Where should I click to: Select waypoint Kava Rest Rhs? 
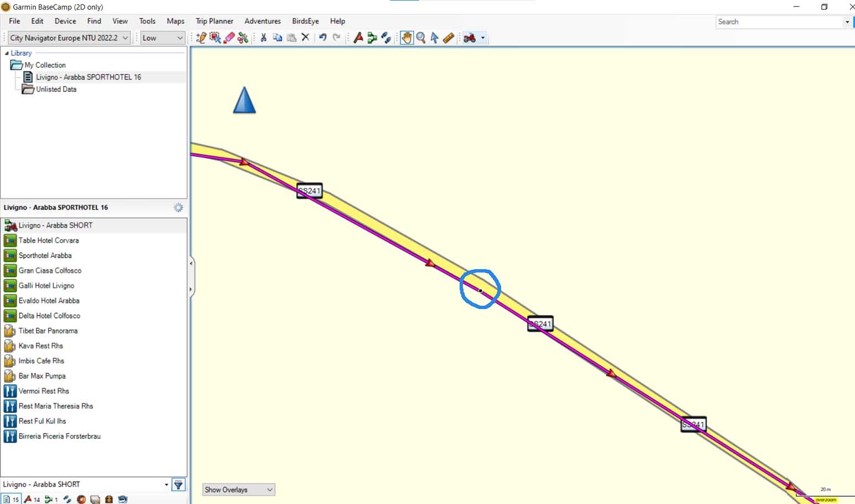pos(94,346)
